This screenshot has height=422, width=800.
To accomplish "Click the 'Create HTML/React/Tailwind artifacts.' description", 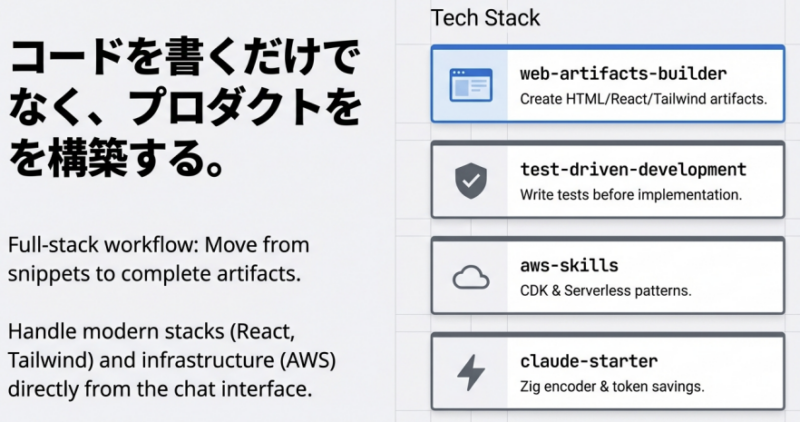I will point(643,99).
